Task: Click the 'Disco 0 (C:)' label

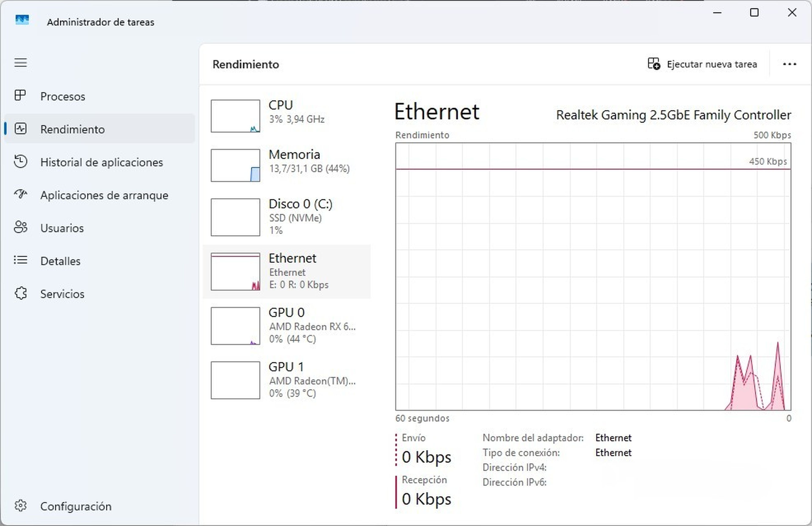Action: coord(300,204)
